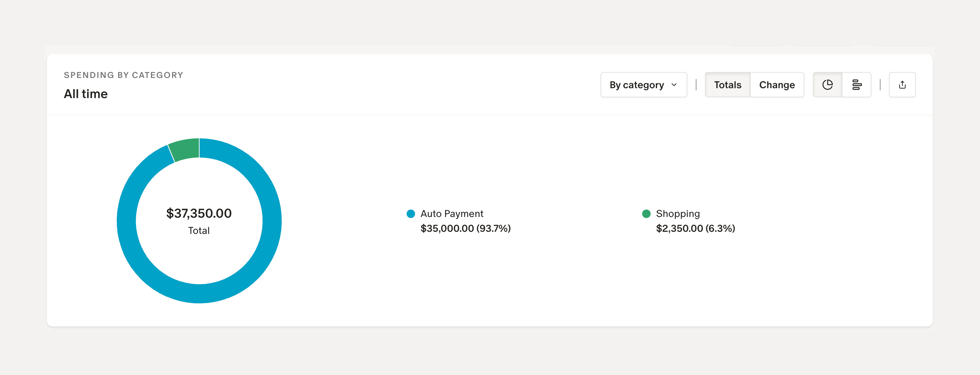Image resolution: width=980 pixels, height=375 pixels.
Task: Click the $2,350.00 (6.3%) amount
Action: coord(695,229)
